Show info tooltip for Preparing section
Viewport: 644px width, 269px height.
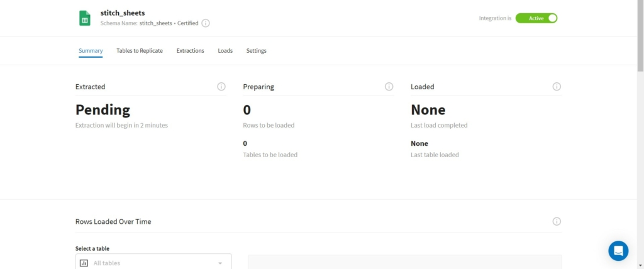click(389, 87)
